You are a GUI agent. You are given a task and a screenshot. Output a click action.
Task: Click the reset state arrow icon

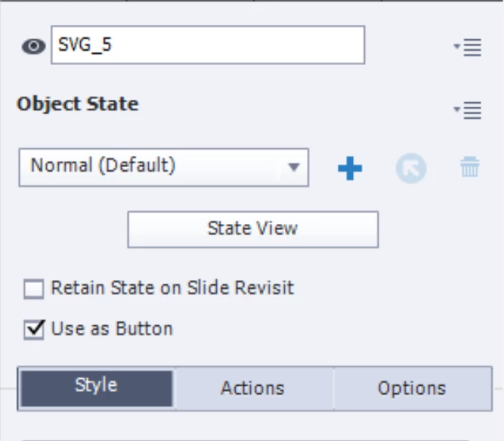click(411, 168)
